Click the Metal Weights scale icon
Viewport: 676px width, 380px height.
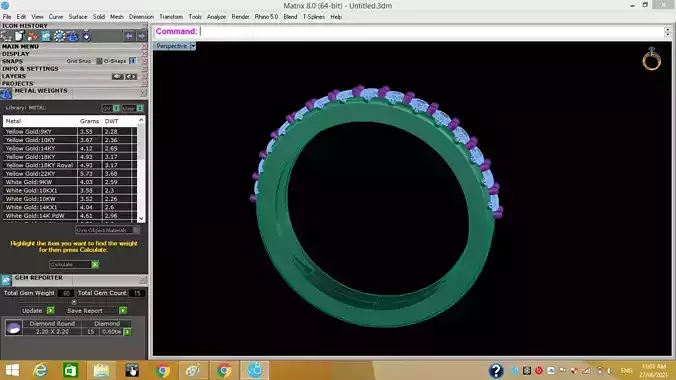[6, 94]
